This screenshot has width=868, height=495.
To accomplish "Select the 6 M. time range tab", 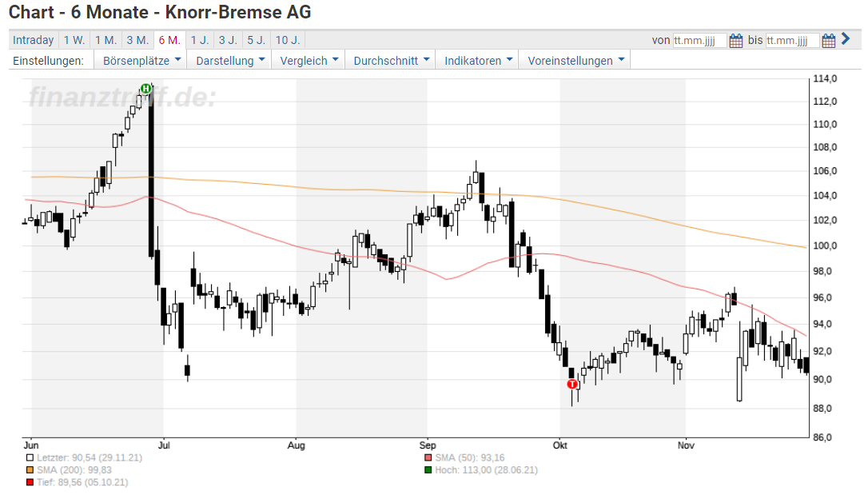I will click(169, 40).
